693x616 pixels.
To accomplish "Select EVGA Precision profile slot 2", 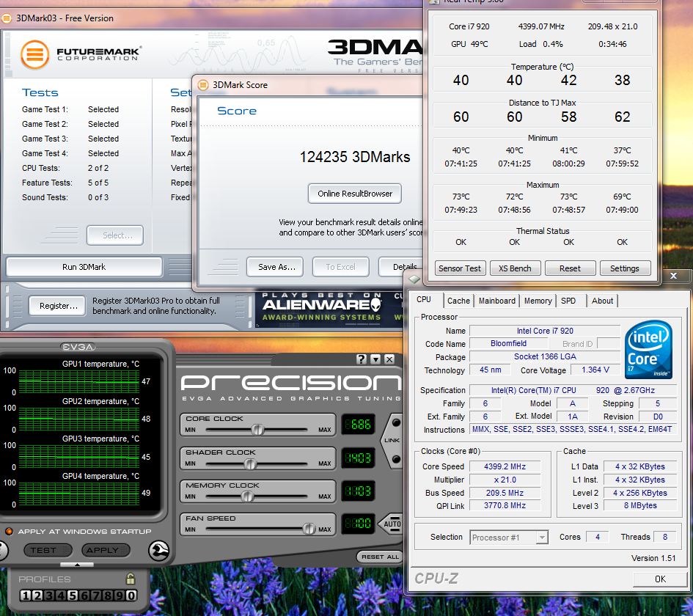I will click(x=37, y=595).
